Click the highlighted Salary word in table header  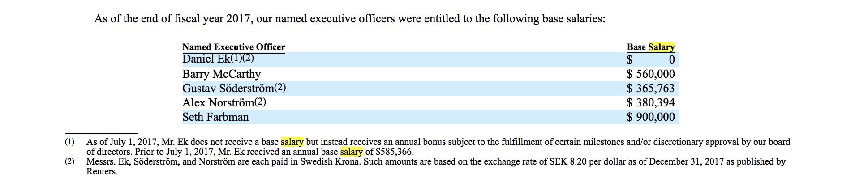tap(661, 47)
